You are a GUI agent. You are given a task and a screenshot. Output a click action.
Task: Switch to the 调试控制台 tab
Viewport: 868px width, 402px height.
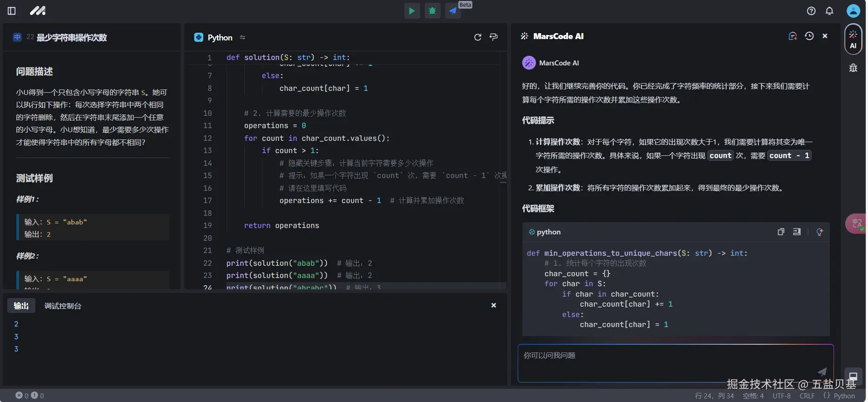[63, 306]
